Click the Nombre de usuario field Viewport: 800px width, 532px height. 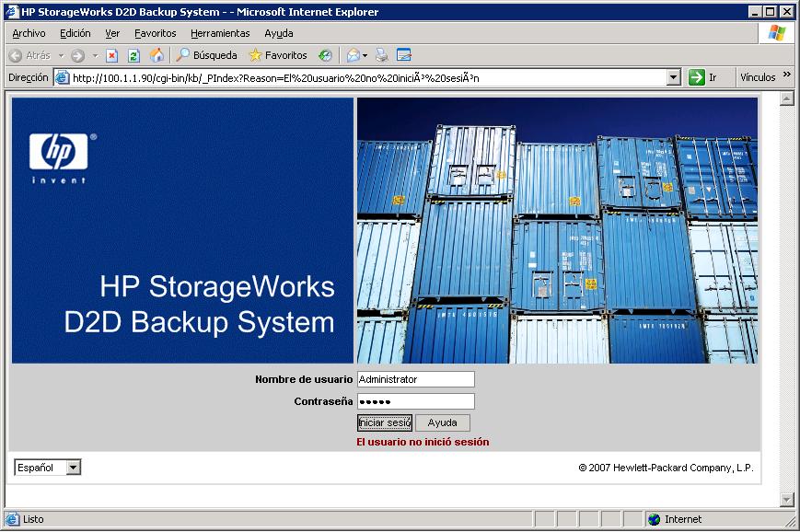tap(416, 379)
